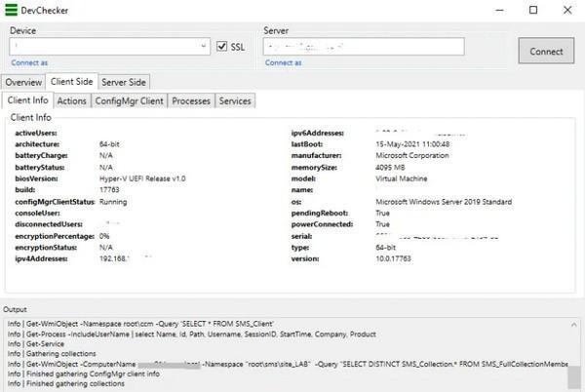This screenshot has width=585, height=392.
Task: Open the Server Side tab
Action: pos(124,82)
